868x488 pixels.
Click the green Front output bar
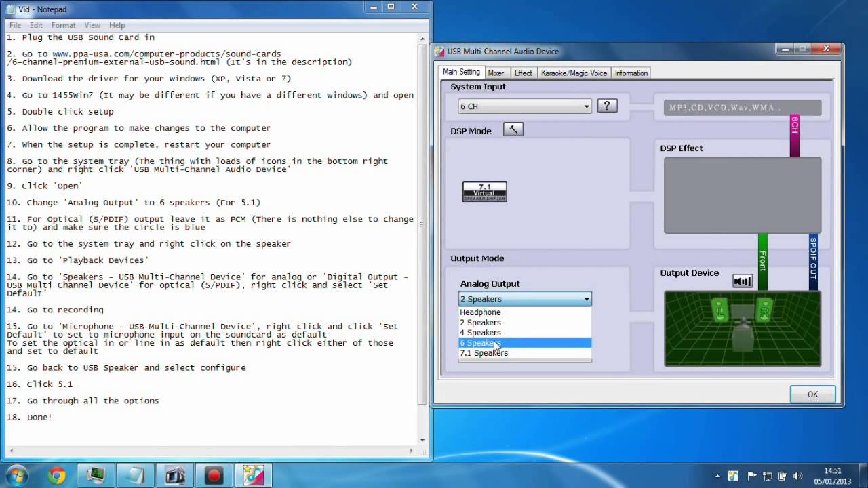(x=763, y=262)
